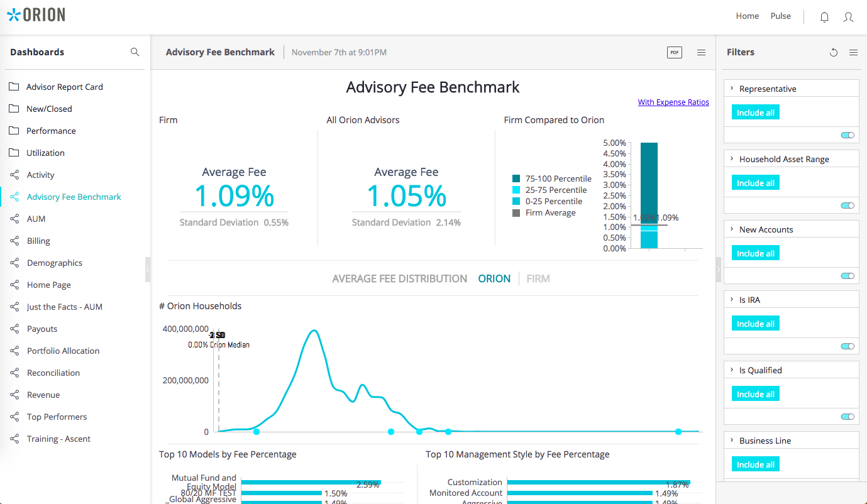Click the With Expense Ratios link
This screenshot has height=504, width=867.
point(673,102)
